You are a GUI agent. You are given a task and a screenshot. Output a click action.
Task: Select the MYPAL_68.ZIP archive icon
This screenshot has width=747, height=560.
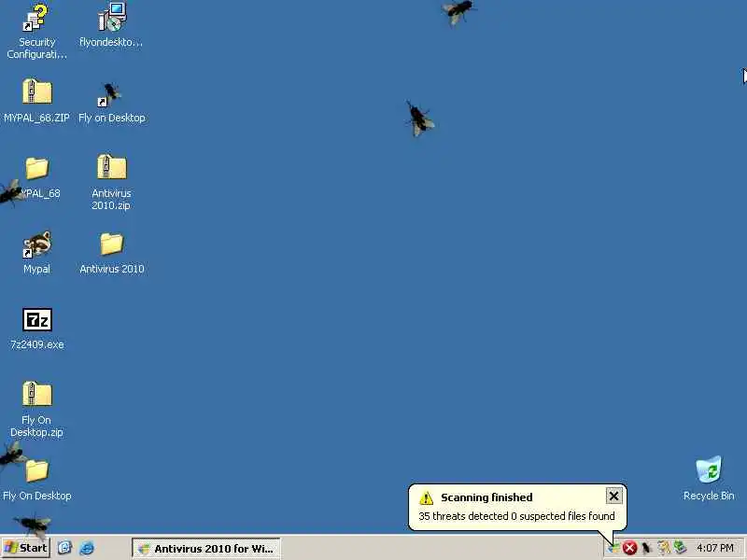pos(36,91)
